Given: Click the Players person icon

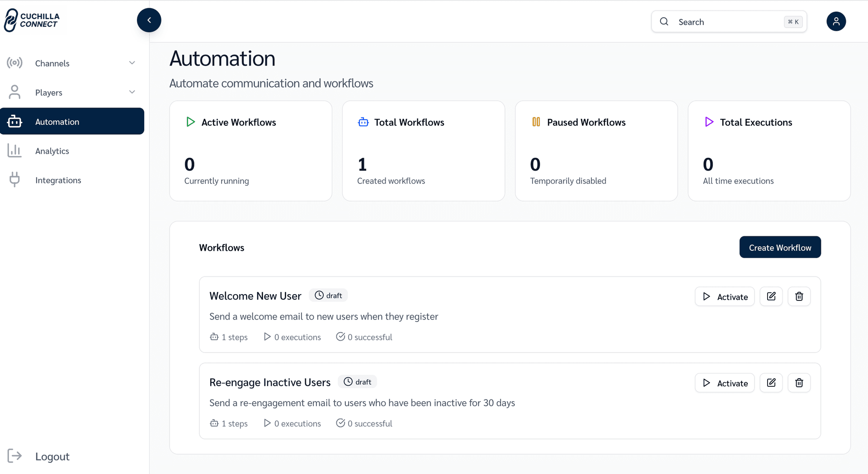Looking at the screenshot, I should point(15,92).
